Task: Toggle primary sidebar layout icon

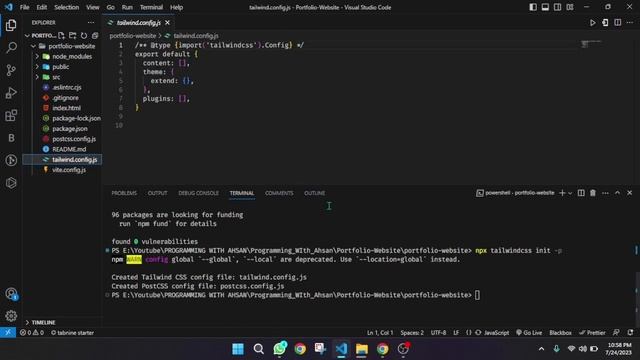Action: coord(533,7)
